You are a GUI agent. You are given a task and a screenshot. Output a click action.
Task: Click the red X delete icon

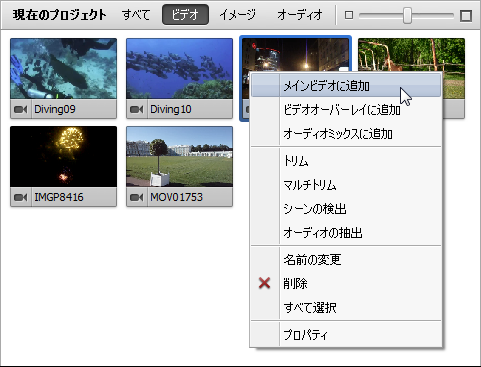pyautogui.click(x=264, y=283)
